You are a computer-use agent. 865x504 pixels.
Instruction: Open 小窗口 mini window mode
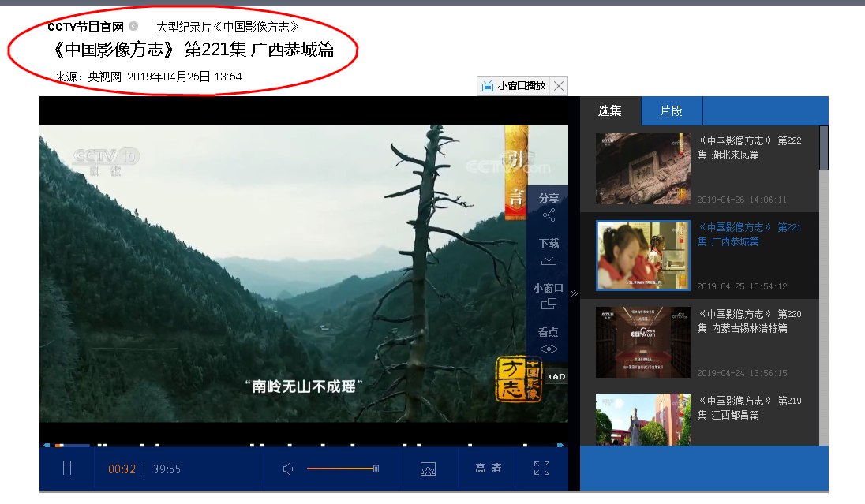(x=549, y=296)
